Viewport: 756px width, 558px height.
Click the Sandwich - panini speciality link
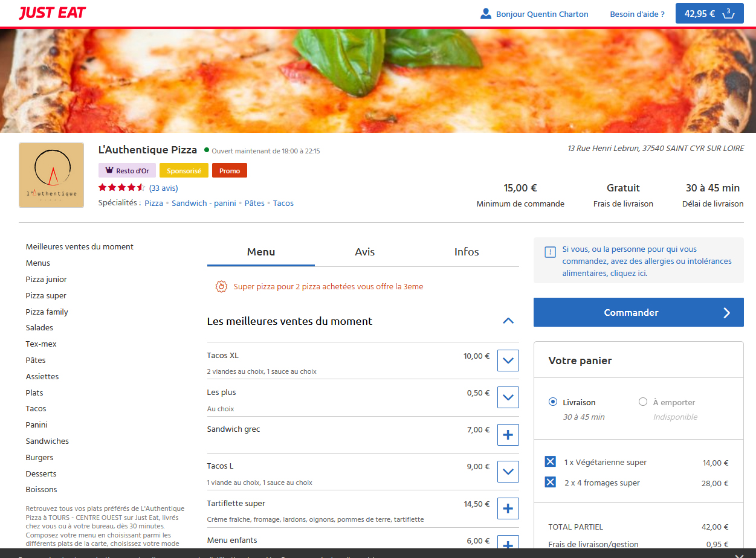(x=204, y=204)
